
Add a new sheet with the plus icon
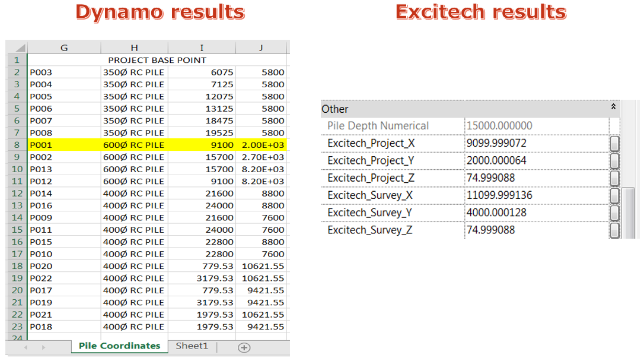(244, 348)
